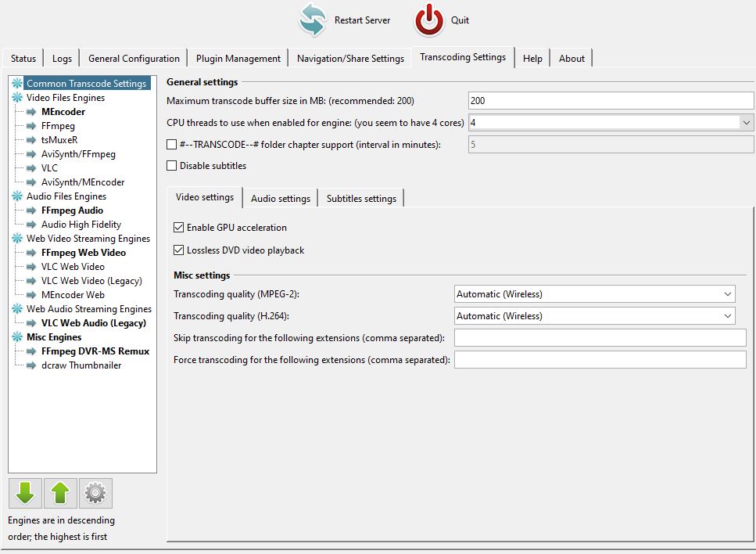Click the snowflake icon beside Video Files Engines
The height and width of the screenshot is (554, 756).
(x=17, y=98)
